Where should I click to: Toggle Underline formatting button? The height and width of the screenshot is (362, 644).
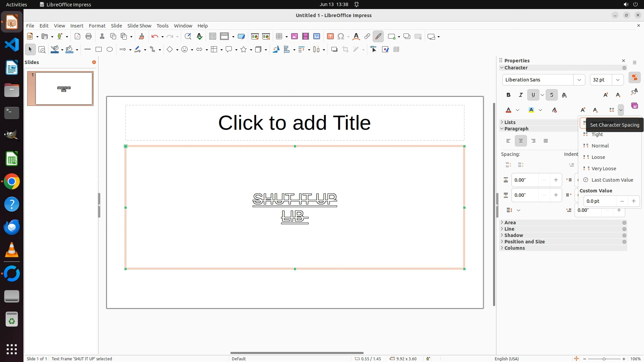pyautogui.click(x=533, y=95)
